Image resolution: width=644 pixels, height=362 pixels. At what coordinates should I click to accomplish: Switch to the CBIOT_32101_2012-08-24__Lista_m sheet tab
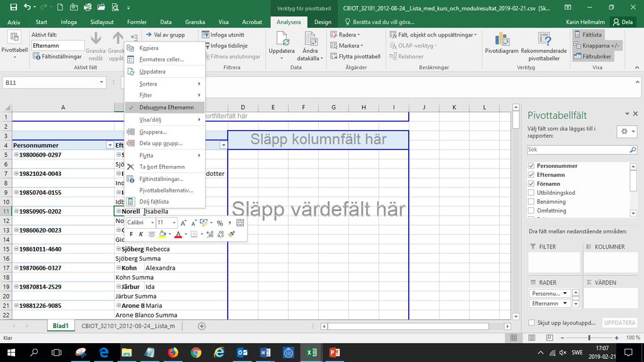pyautogui.click(x=128, y=326)
